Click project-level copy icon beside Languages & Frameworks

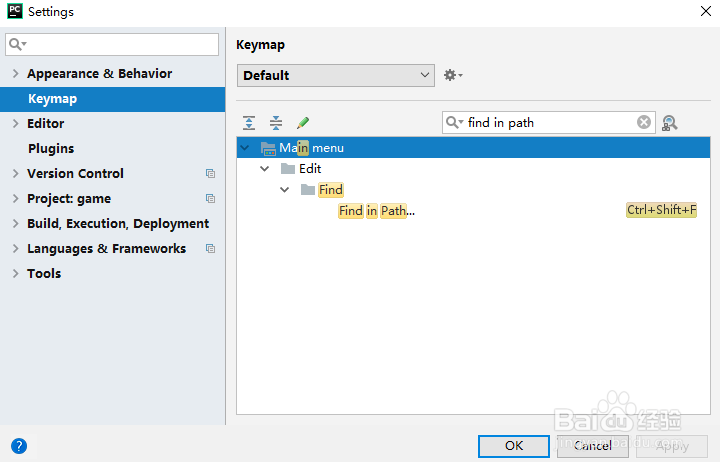click(210, 248)
